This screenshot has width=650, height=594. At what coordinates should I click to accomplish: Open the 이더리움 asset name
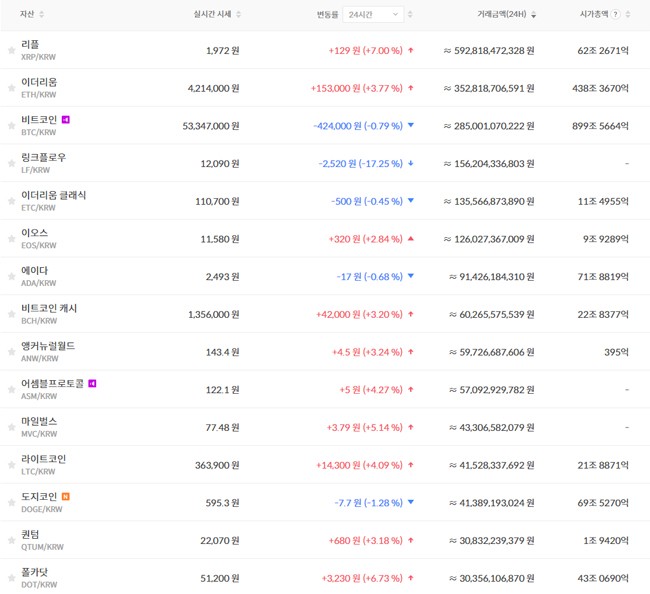click(x=39, y=82)
